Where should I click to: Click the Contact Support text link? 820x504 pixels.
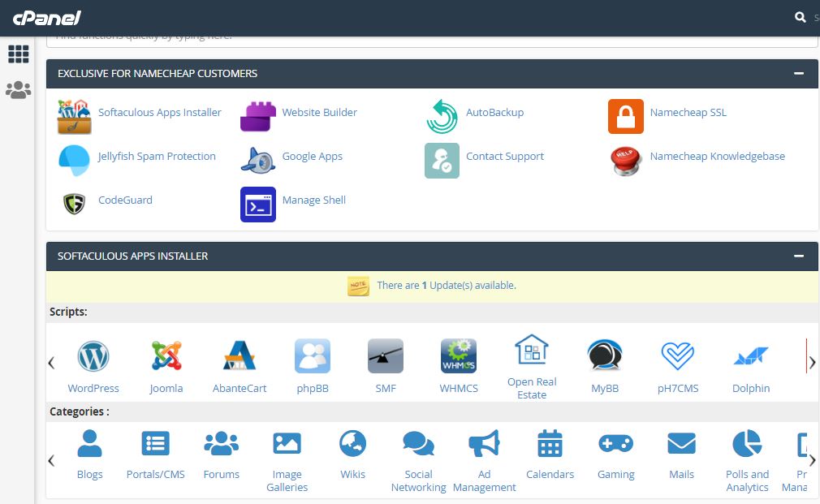[x=505, y=157]
